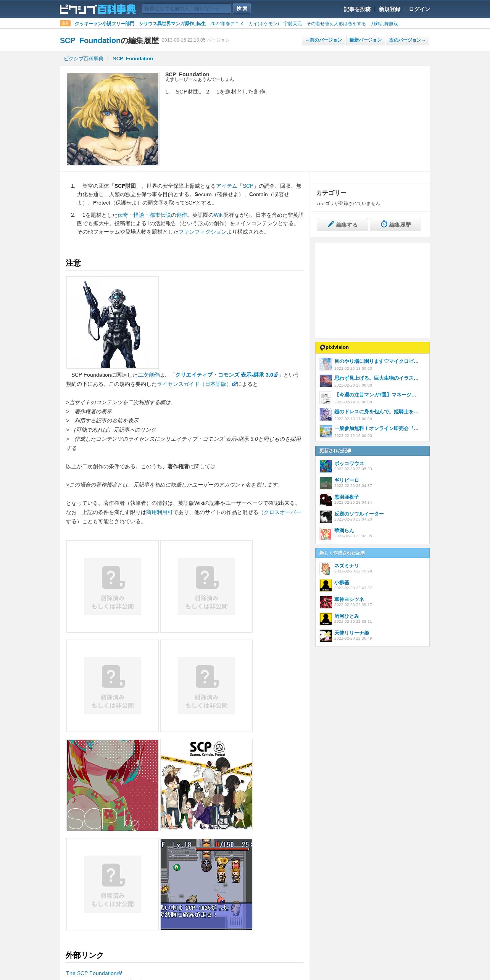Focus the search input field in header
This screenshot has height=980, width=490.
click(x=186, y=8)
